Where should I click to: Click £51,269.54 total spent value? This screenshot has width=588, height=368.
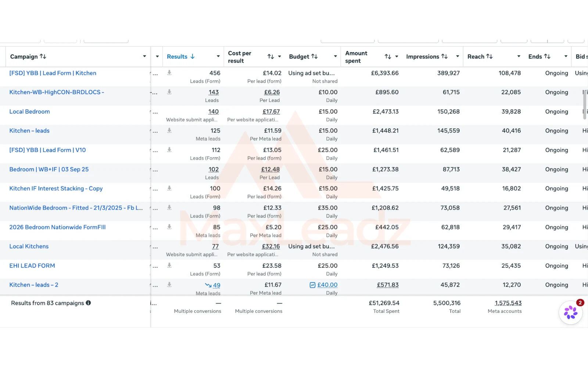coord(384,303)
